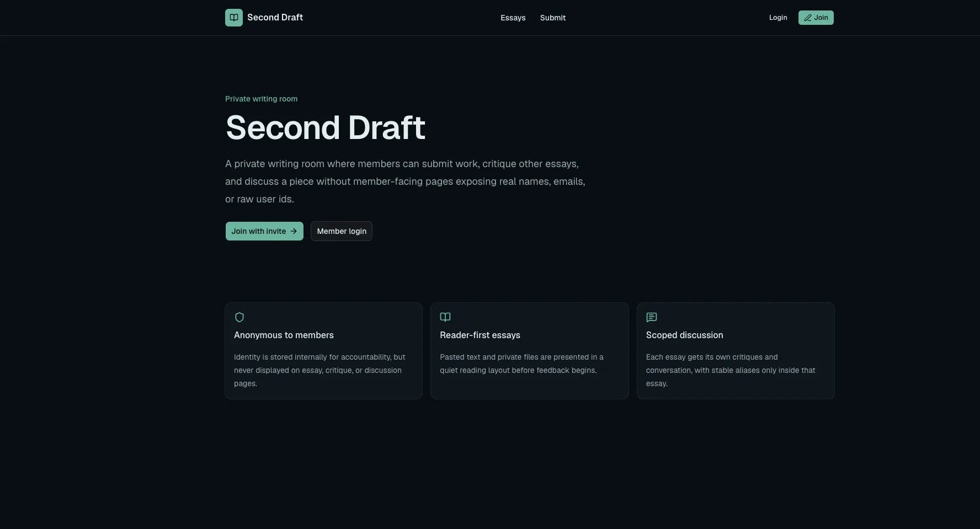Click the pencil icon in Join button
Screen dimensions: 980x529
[x=808, y=18]
